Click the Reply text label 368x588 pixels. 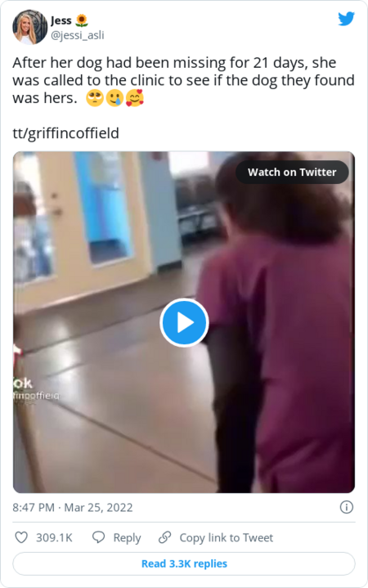pos(127,538)
